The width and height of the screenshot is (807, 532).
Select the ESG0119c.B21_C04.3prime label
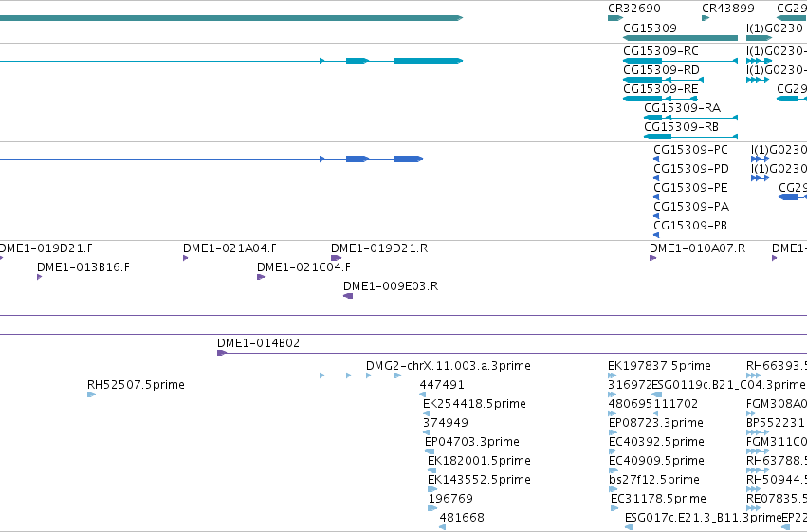click(728, 385)
